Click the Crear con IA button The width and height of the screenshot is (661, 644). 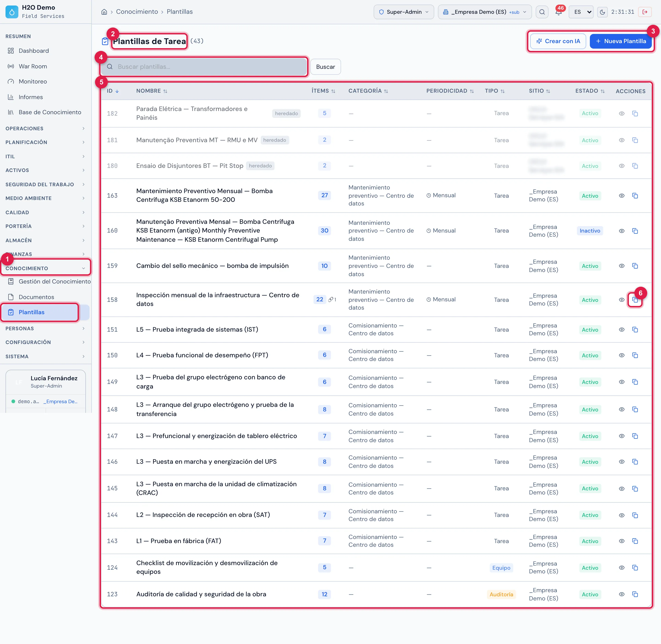click(558, 41)
